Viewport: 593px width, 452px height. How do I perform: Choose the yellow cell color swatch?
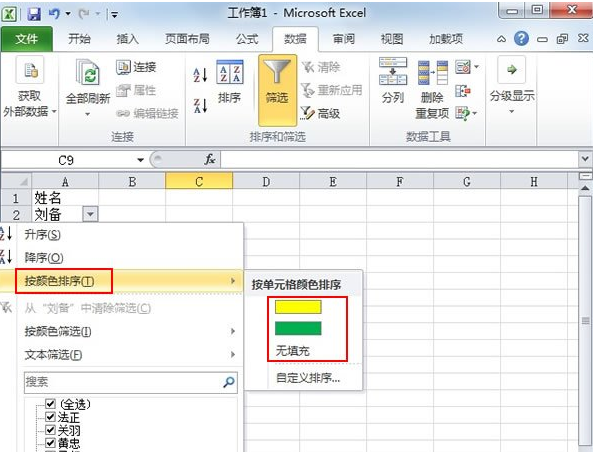(298, 307)
